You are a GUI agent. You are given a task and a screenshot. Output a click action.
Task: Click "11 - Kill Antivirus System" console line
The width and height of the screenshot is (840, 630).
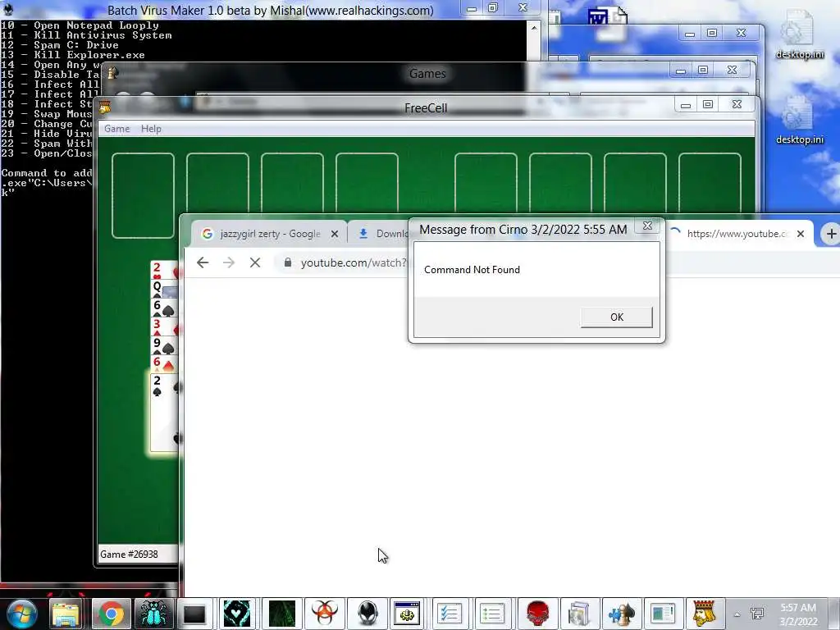pos(86,35)
